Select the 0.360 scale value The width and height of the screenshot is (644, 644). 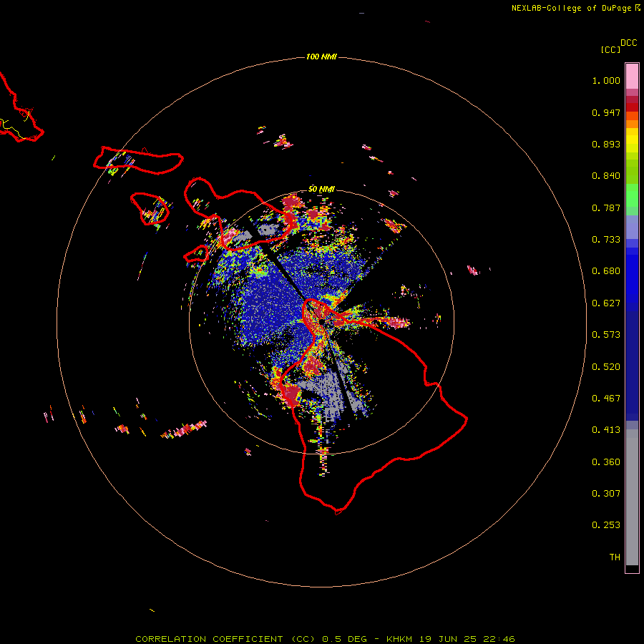point(606,462)
